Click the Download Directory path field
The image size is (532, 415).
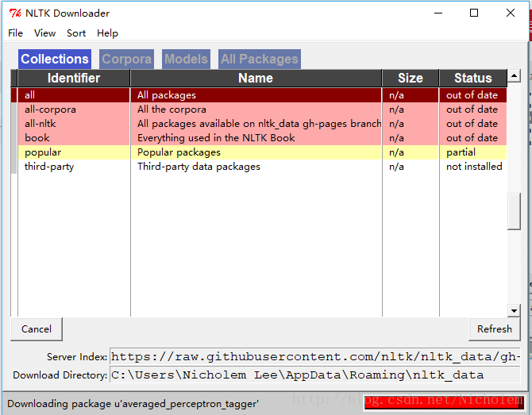point(315,375)
